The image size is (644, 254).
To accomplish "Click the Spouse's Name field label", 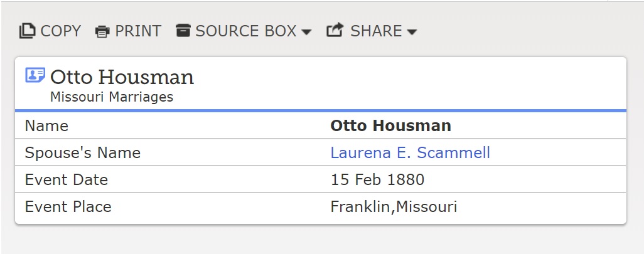I will [82, 152].
